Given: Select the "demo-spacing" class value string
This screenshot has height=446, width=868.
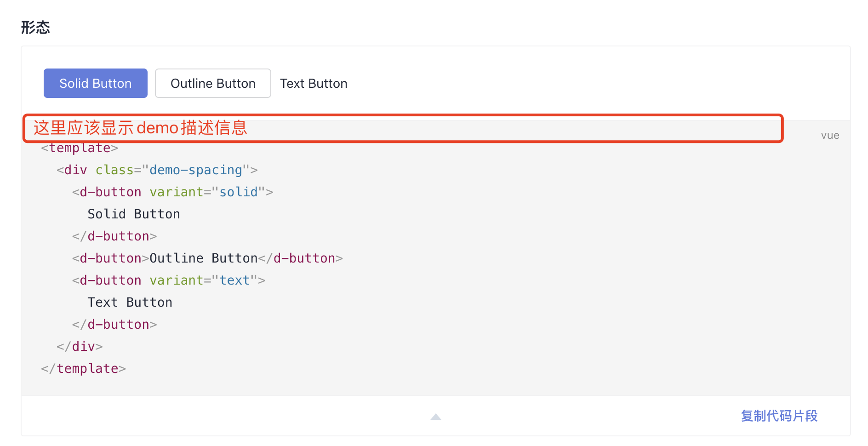Looking at the screenshot, I should coord(196,170).
